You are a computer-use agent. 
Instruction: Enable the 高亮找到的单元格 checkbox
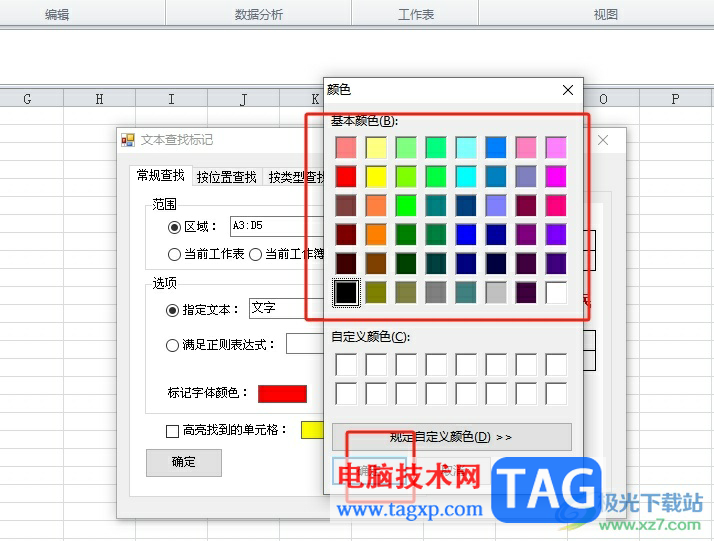pyautogui.click(x=172, y=431)
